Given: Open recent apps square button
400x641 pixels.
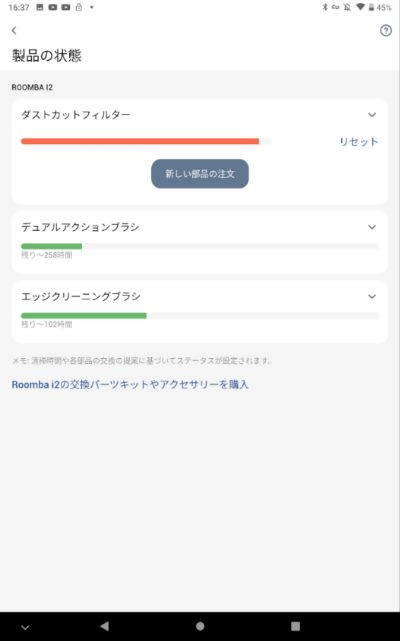Looking at the screenshot, I should coord(295,626).
